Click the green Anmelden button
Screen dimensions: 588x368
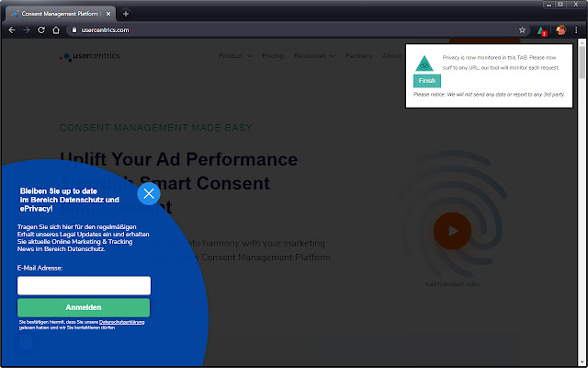pos(84,307)
